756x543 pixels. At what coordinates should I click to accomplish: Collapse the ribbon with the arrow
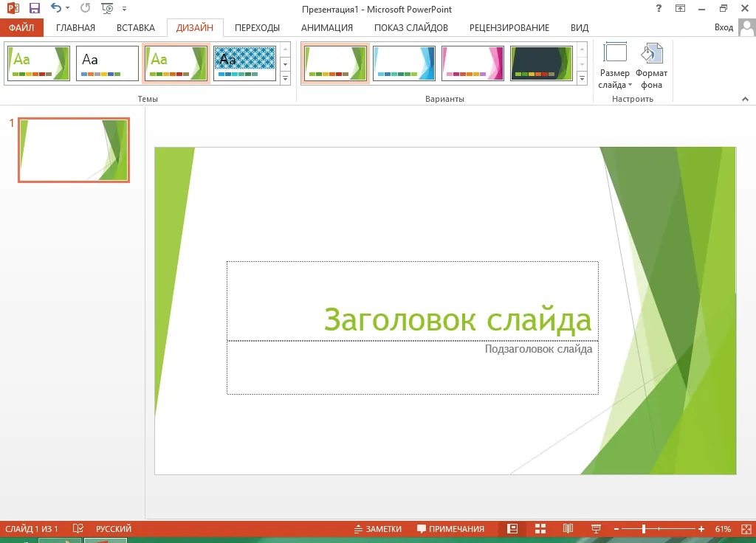(x=745, y=99)
